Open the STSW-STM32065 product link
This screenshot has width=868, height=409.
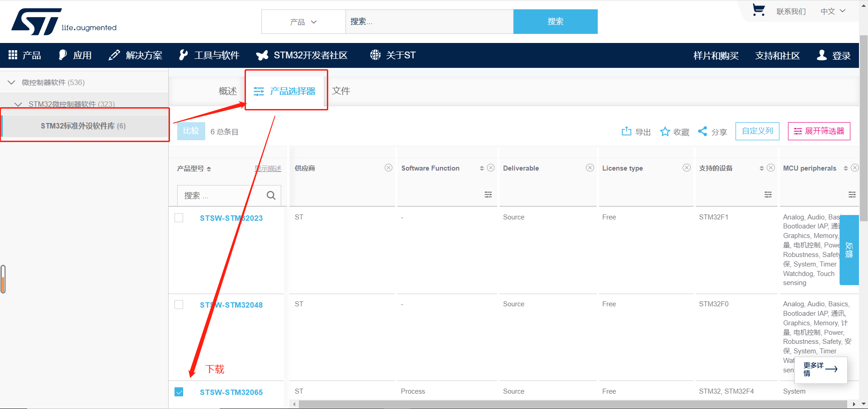(x=231, y=392)
